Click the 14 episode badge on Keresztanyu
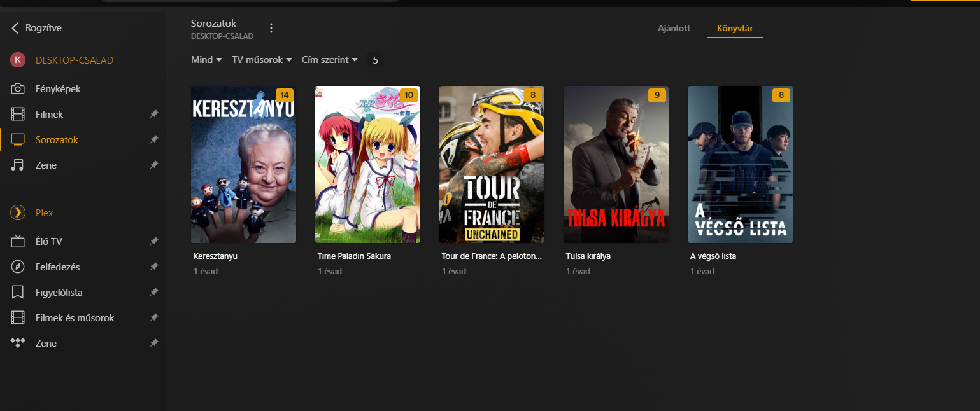The height and width of the screenshot is (411, 980). click(x=284, y=95)
